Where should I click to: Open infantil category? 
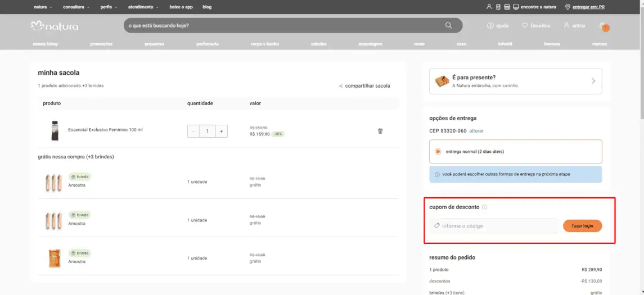(505, 44)
